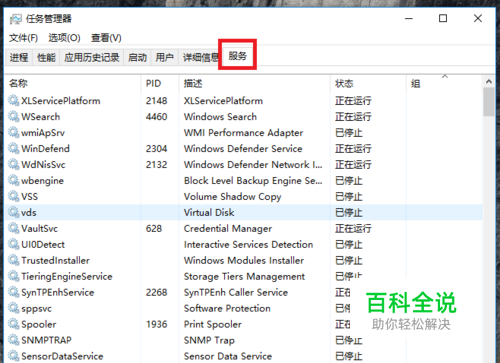Click the Volume Shadow Copy description
This screenshot has width=500, height=363.
click(233, 197)
